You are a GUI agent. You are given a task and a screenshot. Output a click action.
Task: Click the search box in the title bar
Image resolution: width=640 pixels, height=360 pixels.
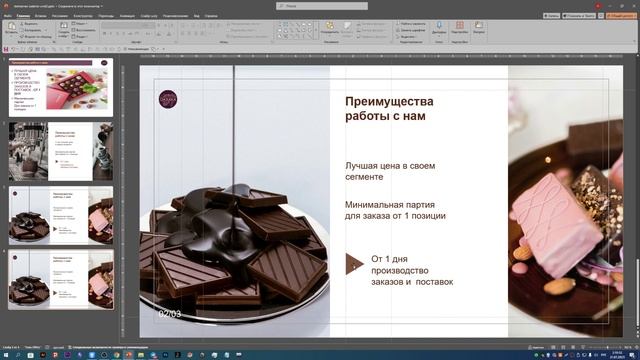click(322, 6)
